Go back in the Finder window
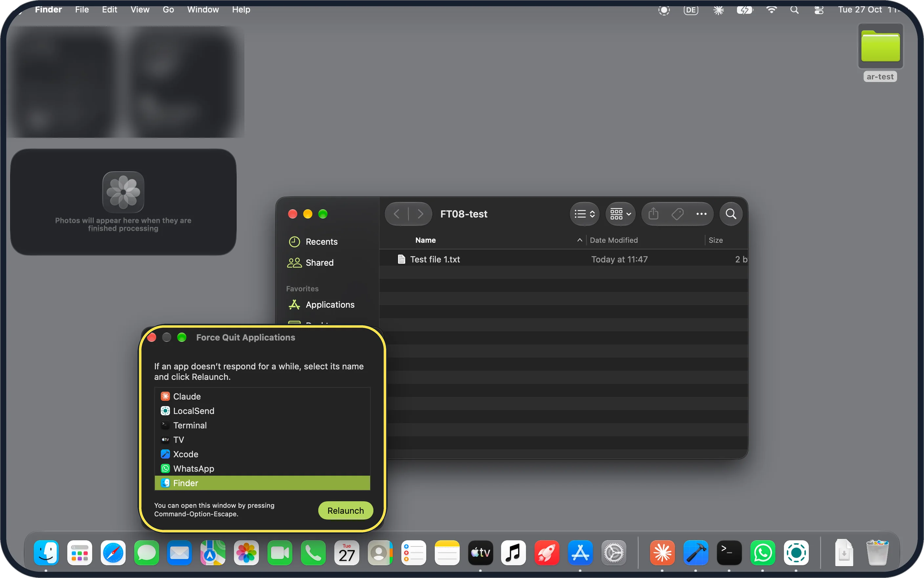 tap(397, 214)
